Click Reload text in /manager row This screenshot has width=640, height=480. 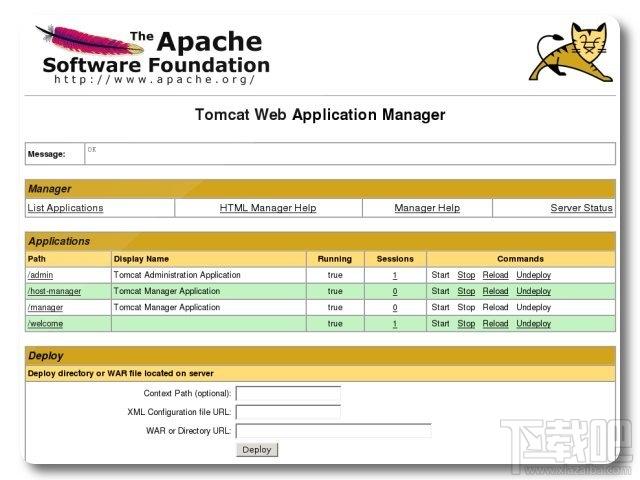496,307
